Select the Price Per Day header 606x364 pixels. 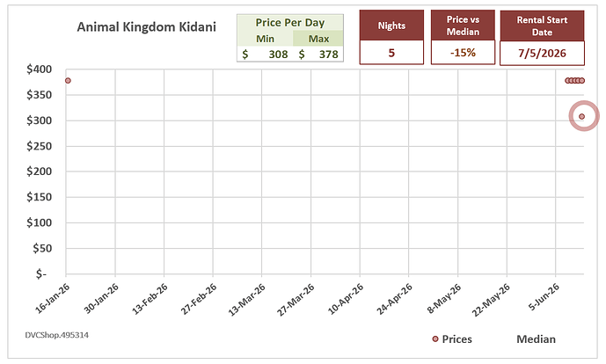pos(290,22)
